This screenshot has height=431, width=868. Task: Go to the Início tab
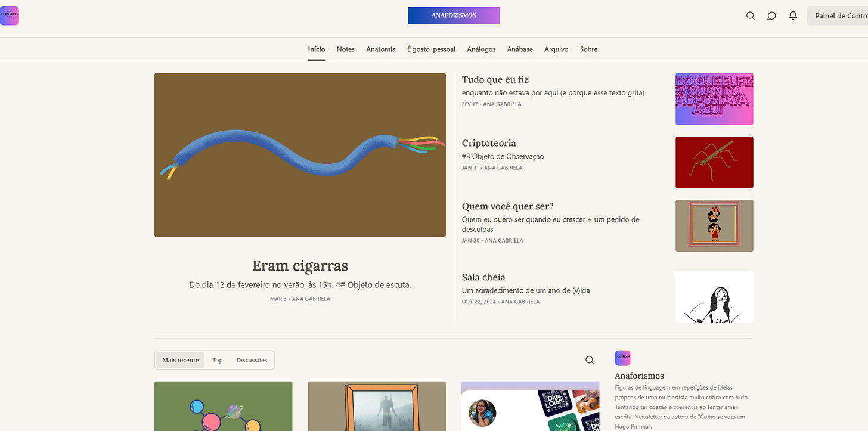317,49
